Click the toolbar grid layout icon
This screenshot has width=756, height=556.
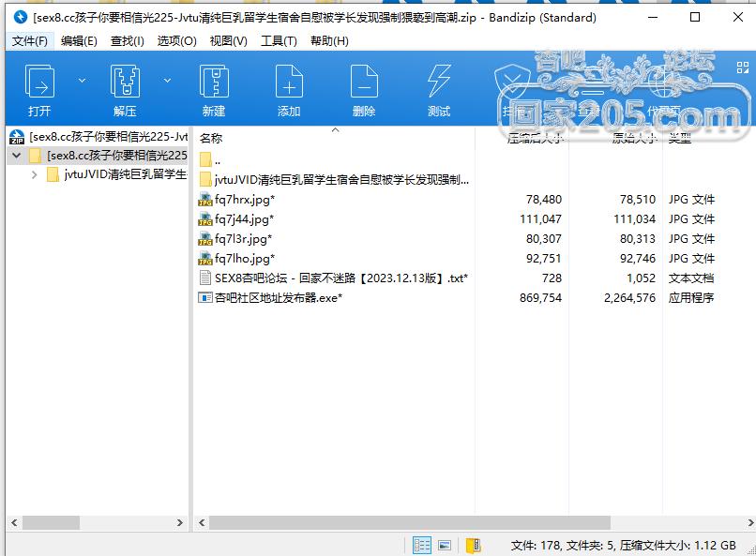pyautogui.click(x=743, y=68)
